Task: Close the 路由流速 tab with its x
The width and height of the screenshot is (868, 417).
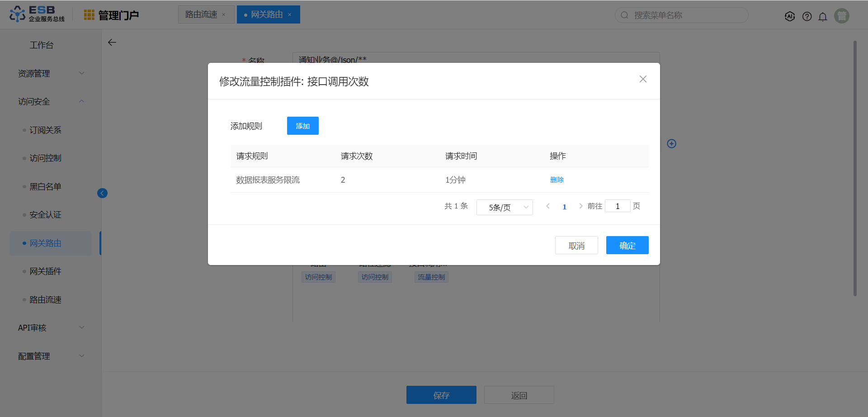Action: tap(224, 15)
